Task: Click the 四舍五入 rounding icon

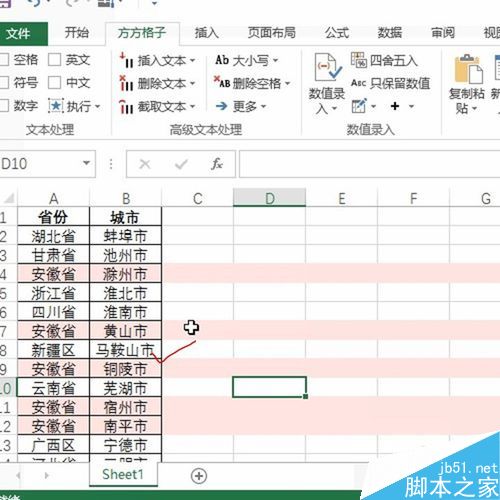Action: pyautogui.click(x=358, y=60)
